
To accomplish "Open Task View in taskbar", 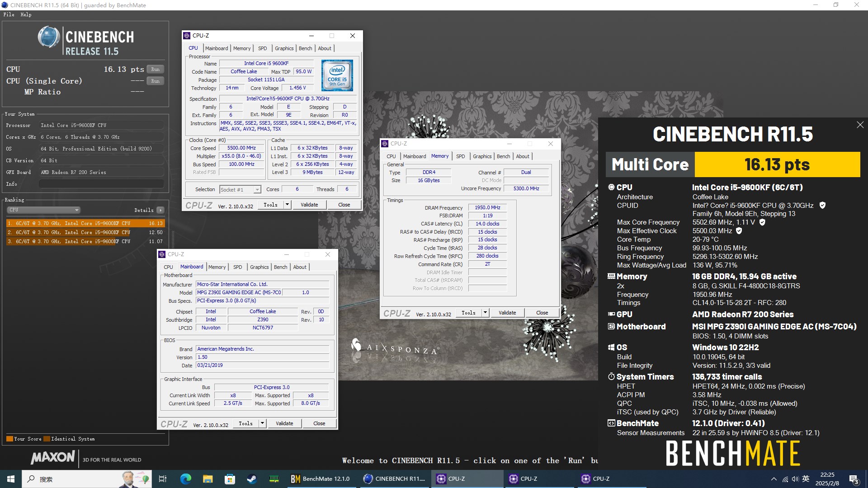I will click(163, 479).
